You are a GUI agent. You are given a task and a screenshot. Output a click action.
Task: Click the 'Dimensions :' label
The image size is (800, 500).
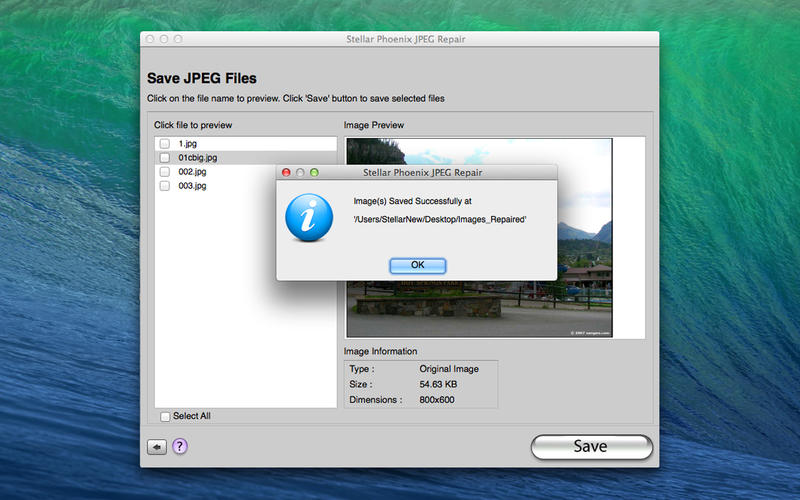coord(376,399)
